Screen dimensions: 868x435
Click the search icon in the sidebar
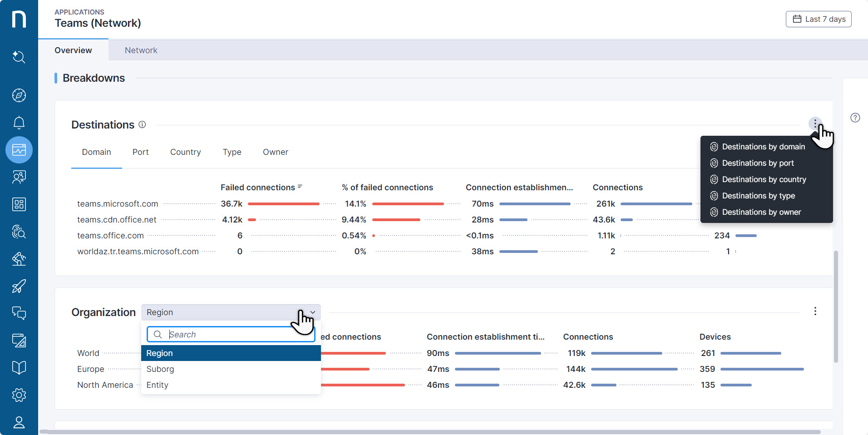(x=19, y=57)
